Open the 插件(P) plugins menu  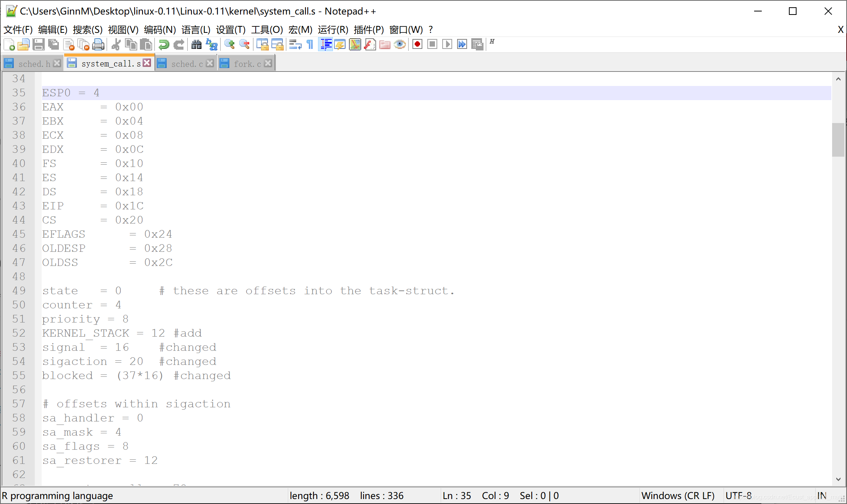coord(368,29)
